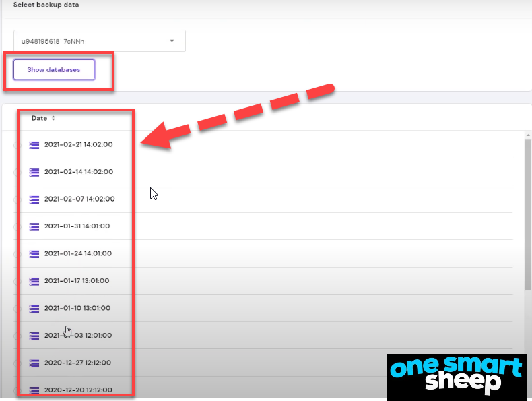The image size is (532, 401).
Task: Select radio button for 2021-02-14 14:02:00 backup
Action: point(17,173)
